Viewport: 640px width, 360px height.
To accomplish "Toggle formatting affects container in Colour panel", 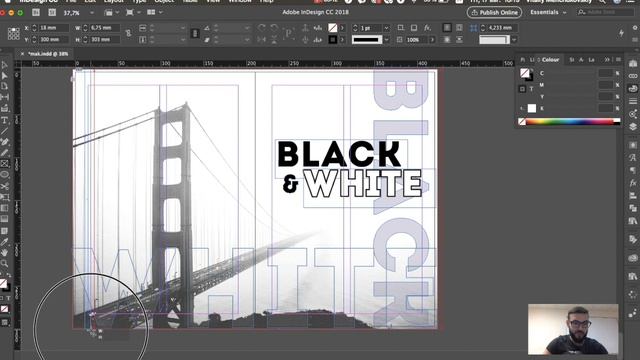I will point(522,89).
